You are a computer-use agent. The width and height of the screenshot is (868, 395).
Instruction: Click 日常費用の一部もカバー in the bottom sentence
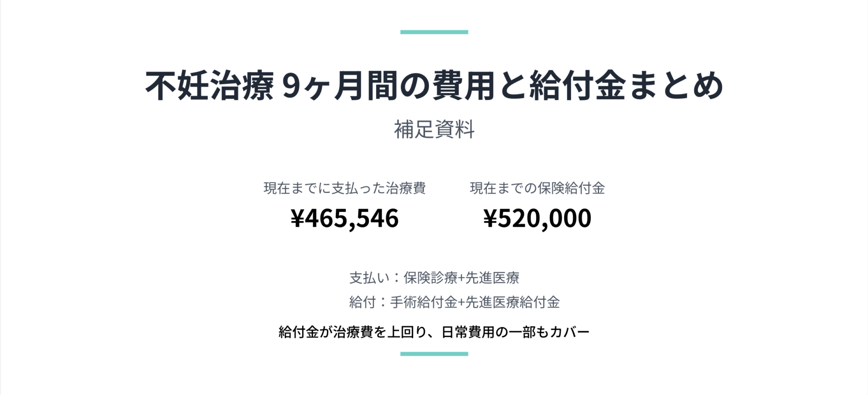click(x=515, y=333)
